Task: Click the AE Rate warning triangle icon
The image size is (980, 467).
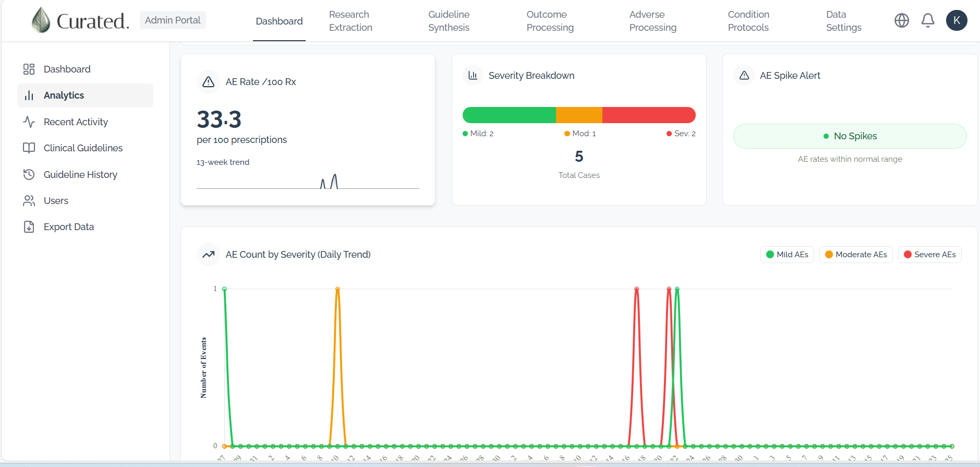Action: click(209, 82)
